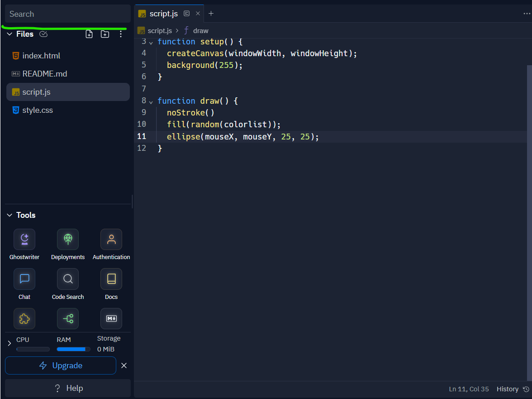Screen dimensions: 532x399
Task: Check the RAM usage bar
Action: [73, 349]
